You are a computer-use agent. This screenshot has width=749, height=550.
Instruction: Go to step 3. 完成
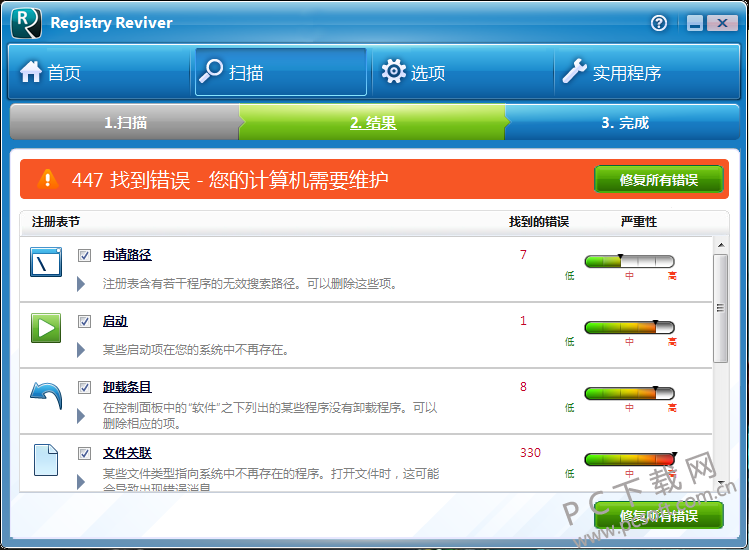tap(624, 123)
